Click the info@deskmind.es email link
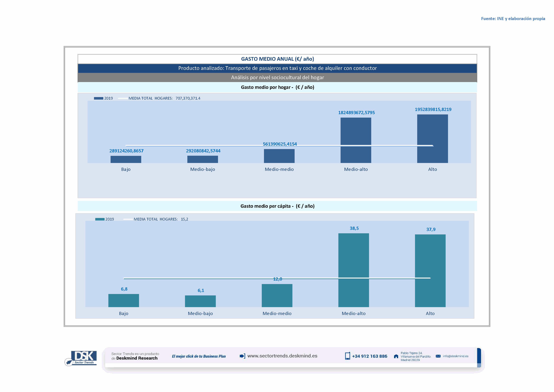Viewport: 554px width, 392px height. click(x=456, y=356)
